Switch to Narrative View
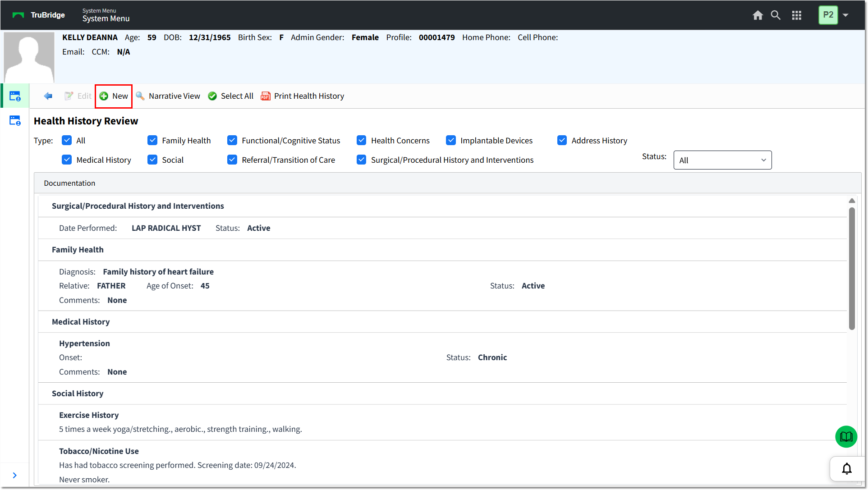 click(168, 96)
